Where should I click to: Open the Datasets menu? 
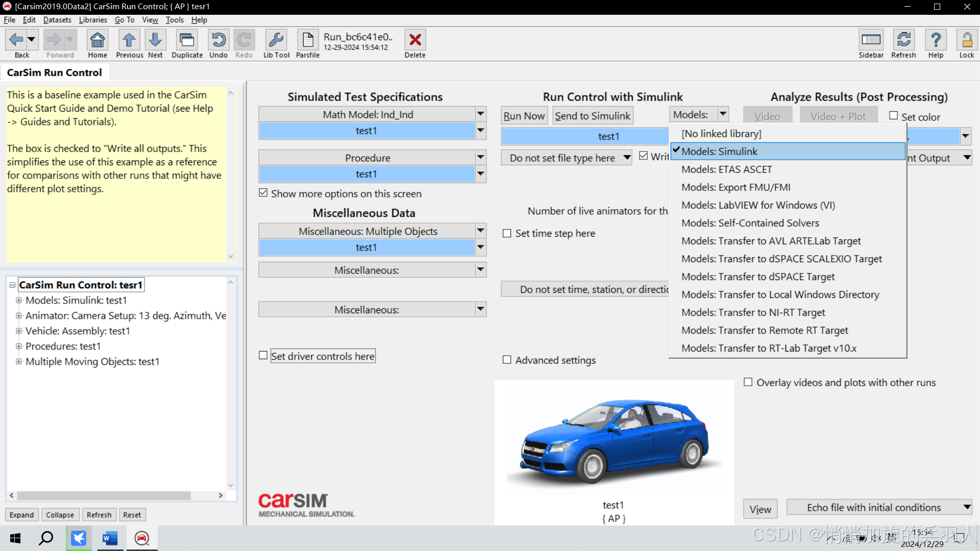click(x=57, y=20)
